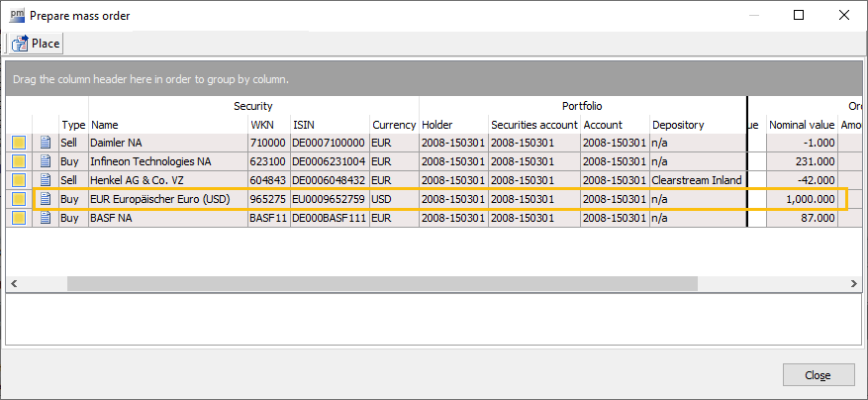This screenshot has height=400, width=868.
Task: Click document icon in BASF NA row
Action: (x=46, y=218)
